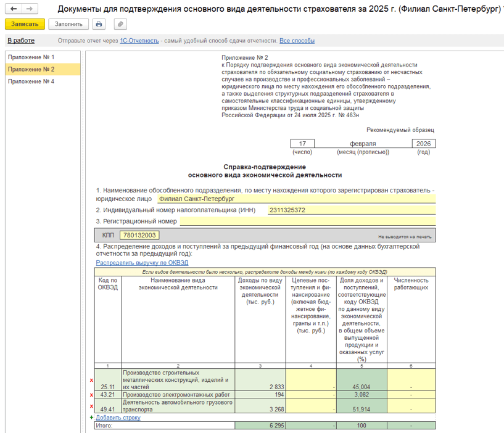Open attached files via paperclip icon
Image resolution: width=504 pixels, height=433 pixels.
[x=120, y=24]
